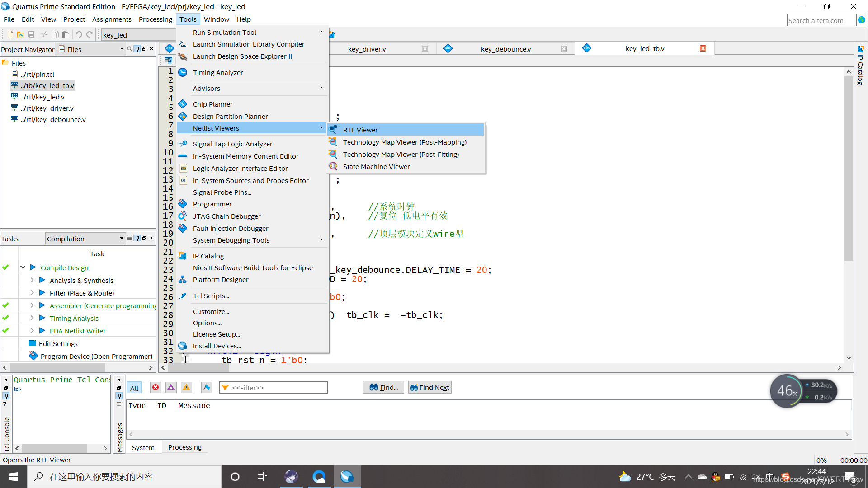Click the Find button in message bar
Image resolution: width=868 pixels, height=488 pixels.
[x=383, y=387]
